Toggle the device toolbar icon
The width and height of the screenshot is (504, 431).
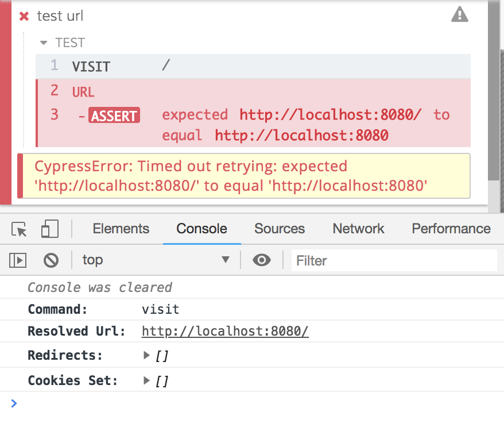50,229
